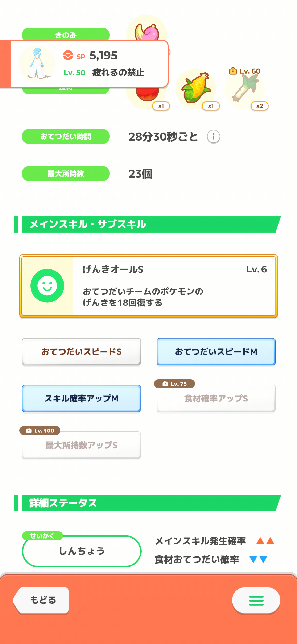This screenshot has height=644, width=297.
Task: Tap locked 食材確率アップS sub skill
Action: click(x=216, y=398)
